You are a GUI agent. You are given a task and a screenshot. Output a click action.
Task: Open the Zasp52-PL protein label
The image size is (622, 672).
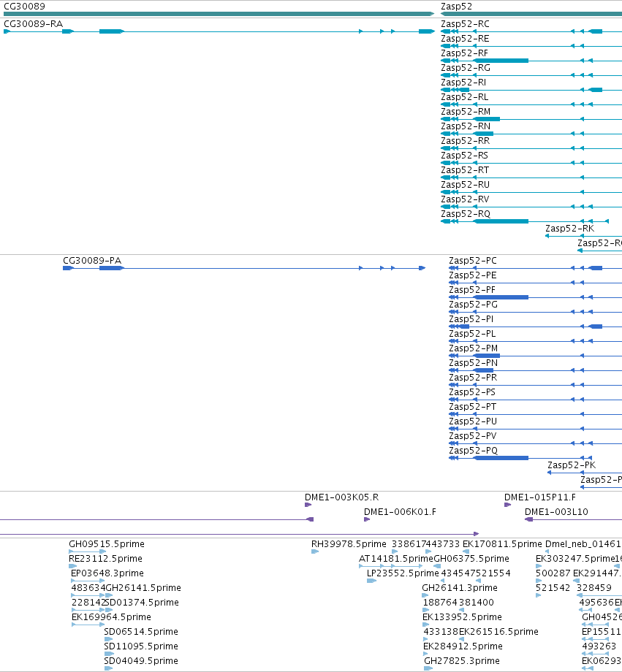click(x=472, y=333)
